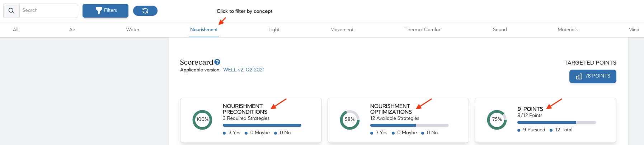Select the Air concept tab
Screen dimensions: 644x145
[72, 30]
